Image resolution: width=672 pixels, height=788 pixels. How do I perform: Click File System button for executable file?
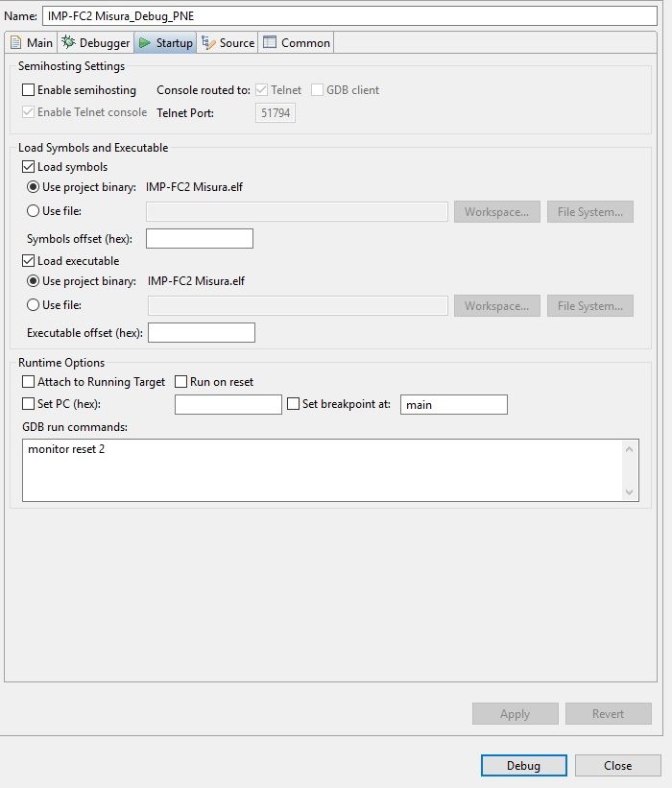(590, 305)
